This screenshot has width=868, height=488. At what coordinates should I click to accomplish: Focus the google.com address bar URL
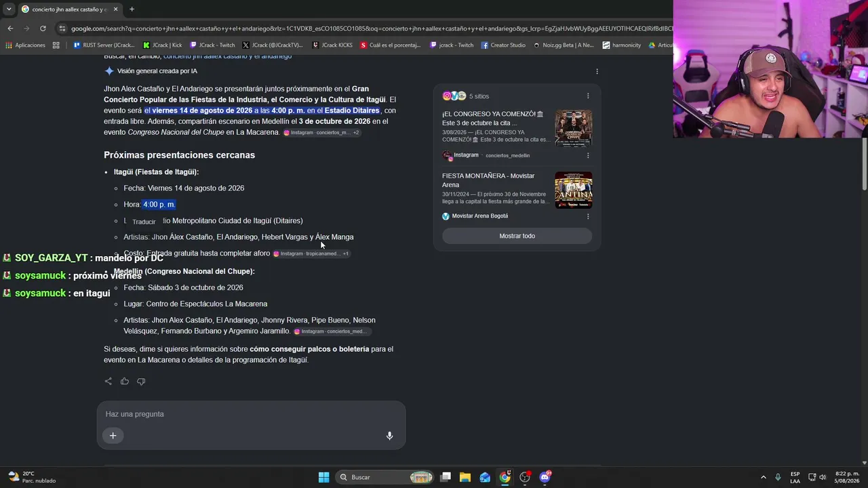(372, 28)
